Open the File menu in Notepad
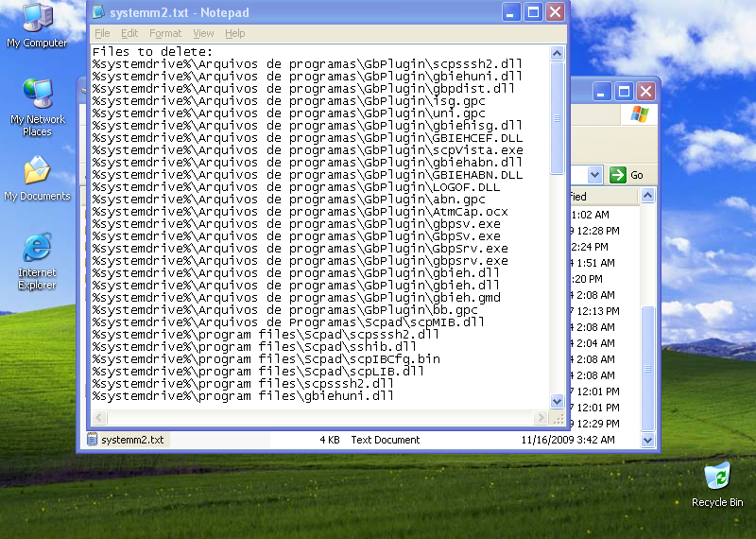This screenshot has width=756, height=539. point(102,33)
